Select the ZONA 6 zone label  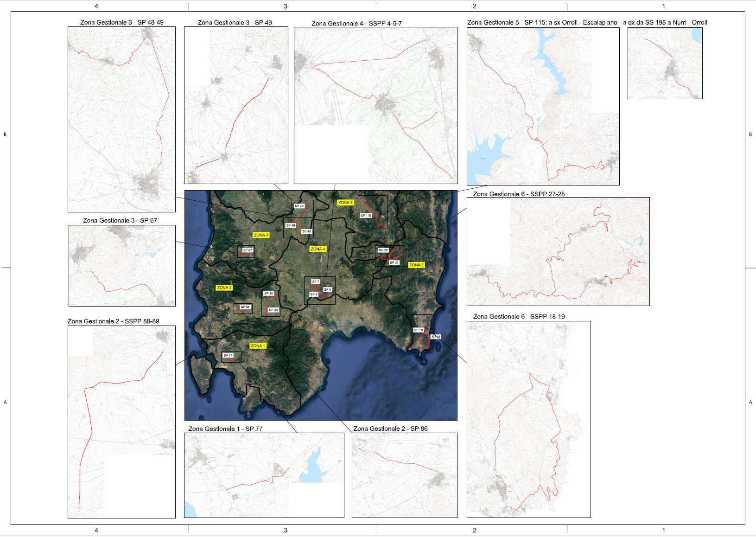416,265
